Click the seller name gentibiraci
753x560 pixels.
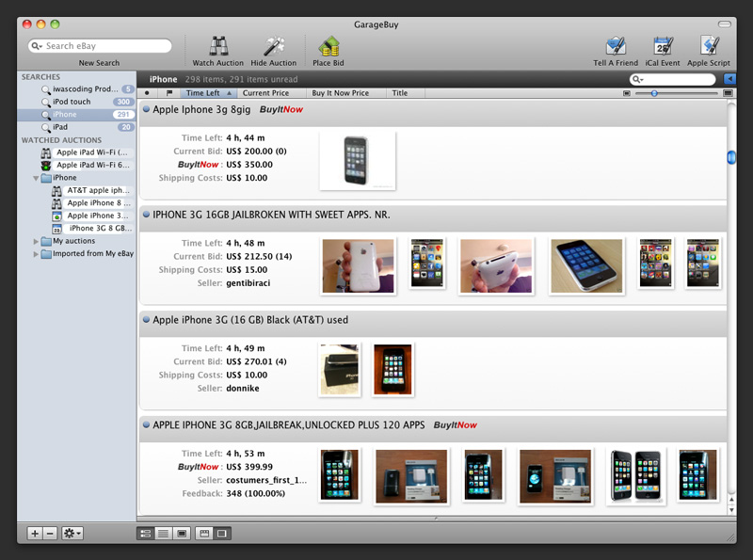point(248,283)
